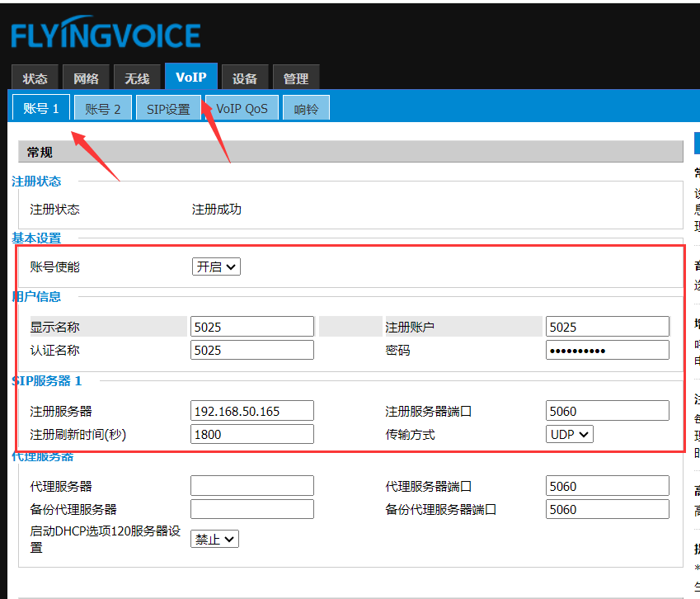
Task: Click the 注册刷新时间(秒) field
Action: 251,434
